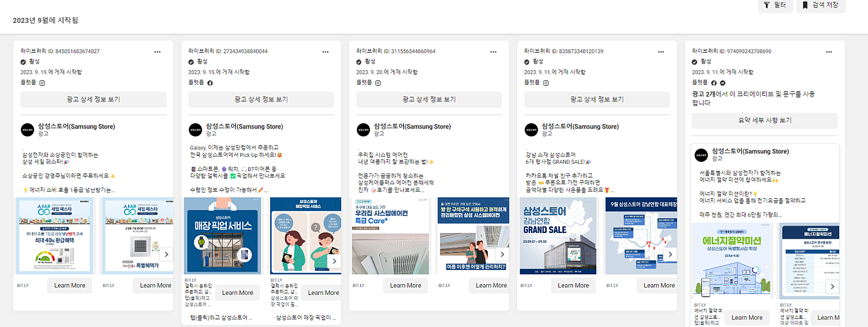
Task: Click Learn More under GRAND SALE building image
Action: click(x=573, y=286)
